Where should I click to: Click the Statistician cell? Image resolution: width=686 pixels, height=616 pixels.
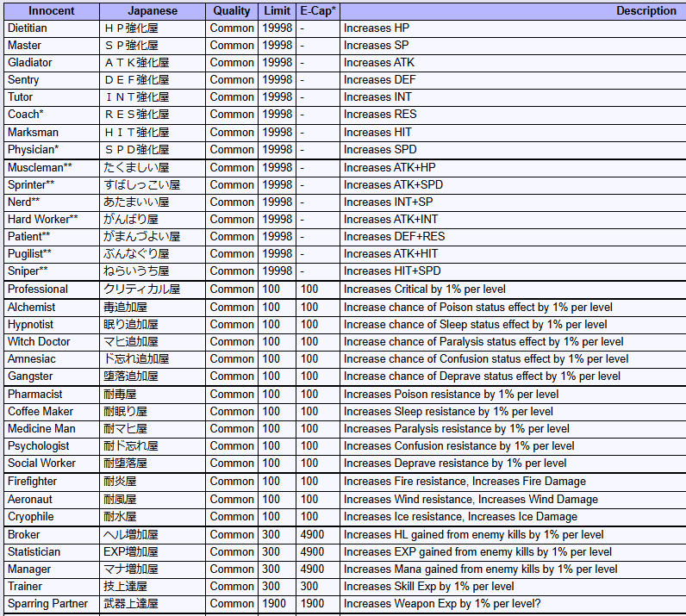click(52, 552)
